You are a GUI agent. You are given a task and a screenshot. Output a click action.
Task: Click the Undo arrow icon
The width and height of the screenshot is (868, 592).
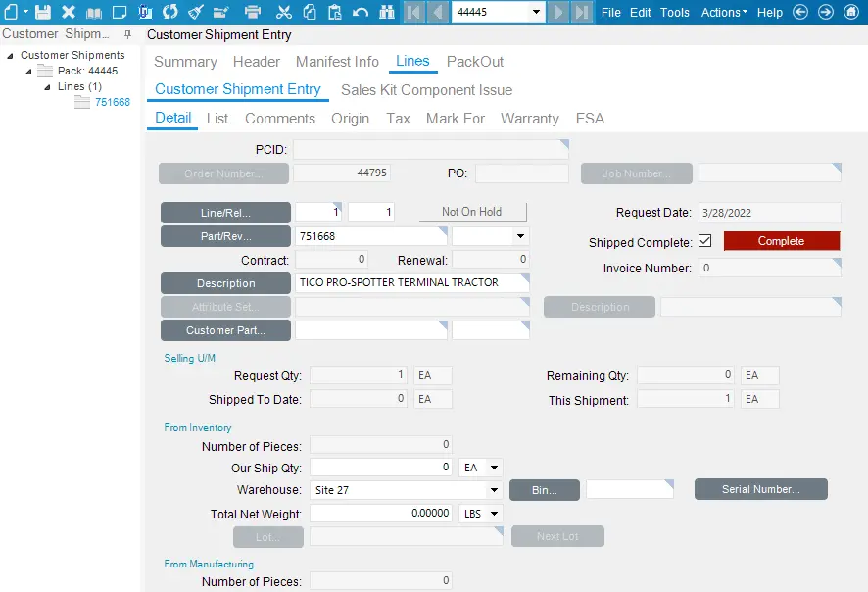click(x=361, y=12)
